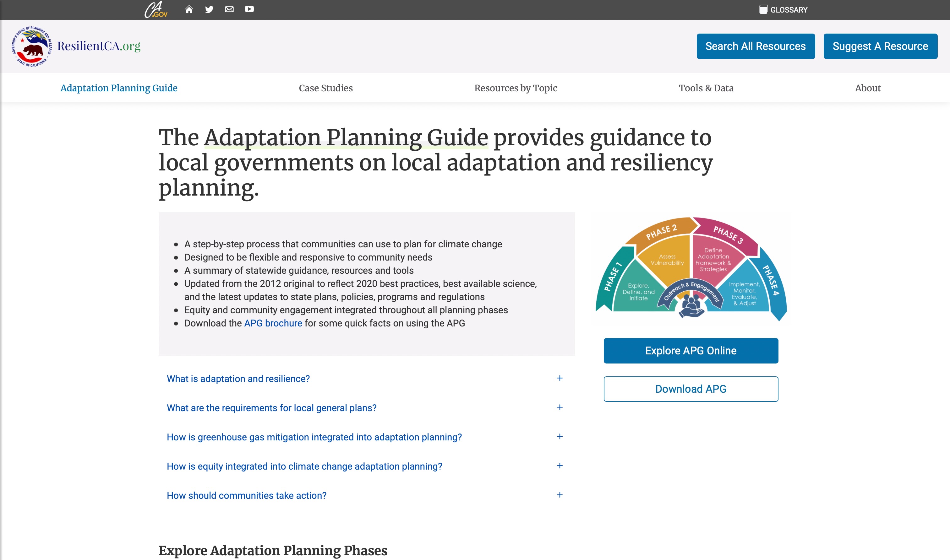Screen dimensions: 950x560
Task: Click the email envelope icon
Action: [230, 9]
